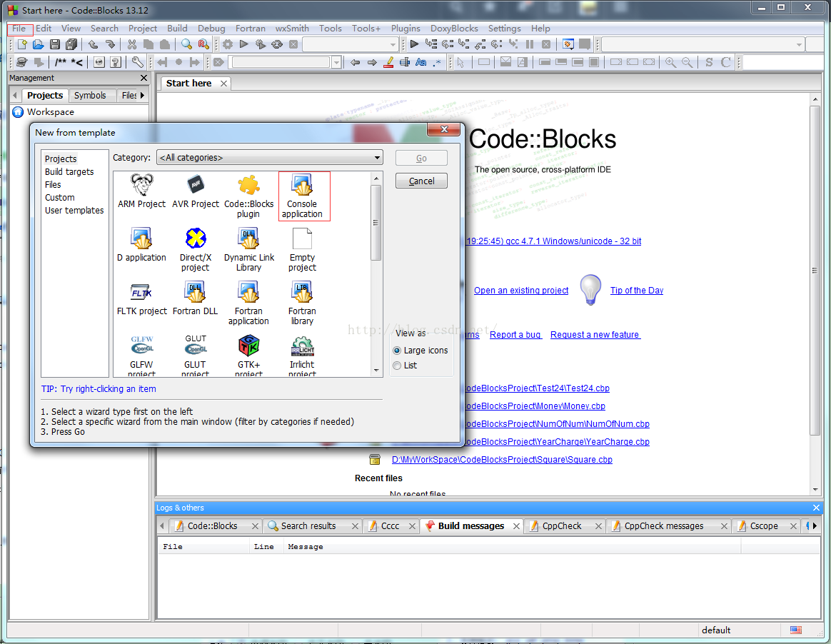The width and height of the screenshot is (831, 644).
Task: Open the Settings menu
Action: pyautogui.click(x=504, y=29)
